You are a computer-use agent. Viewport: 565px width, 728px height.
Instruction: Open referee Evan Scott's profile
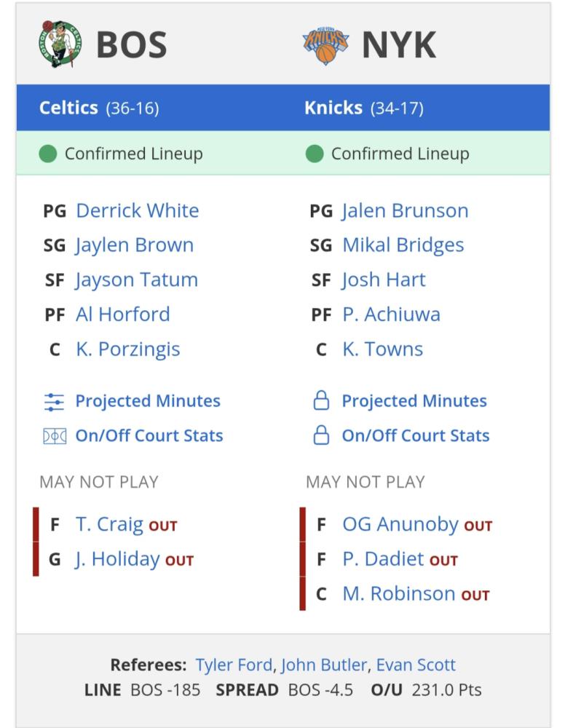tap(416, 665)
